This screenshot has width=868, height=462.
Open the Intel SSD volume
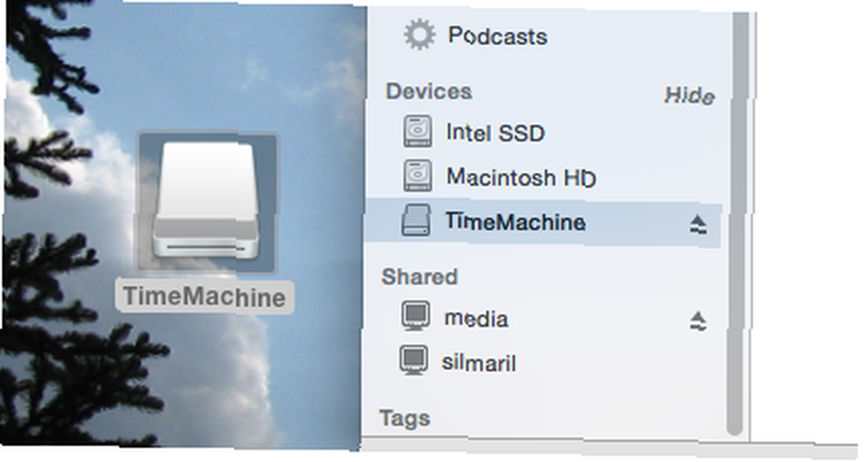[496, 133]
